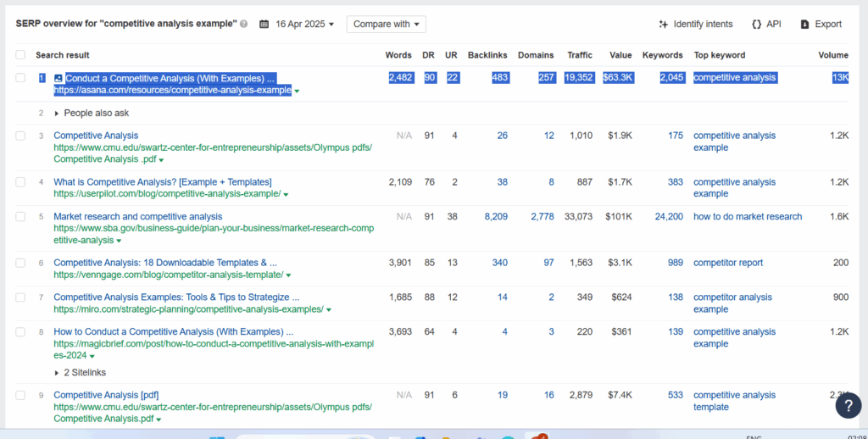Click the Traffic column header
The height and width of the screenshot is (439, 868).
point(580,55)
